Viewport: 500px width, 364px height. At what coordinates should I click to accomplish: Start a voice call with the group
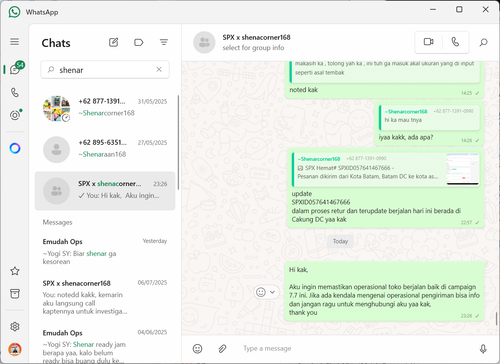(x=455, y=42)
